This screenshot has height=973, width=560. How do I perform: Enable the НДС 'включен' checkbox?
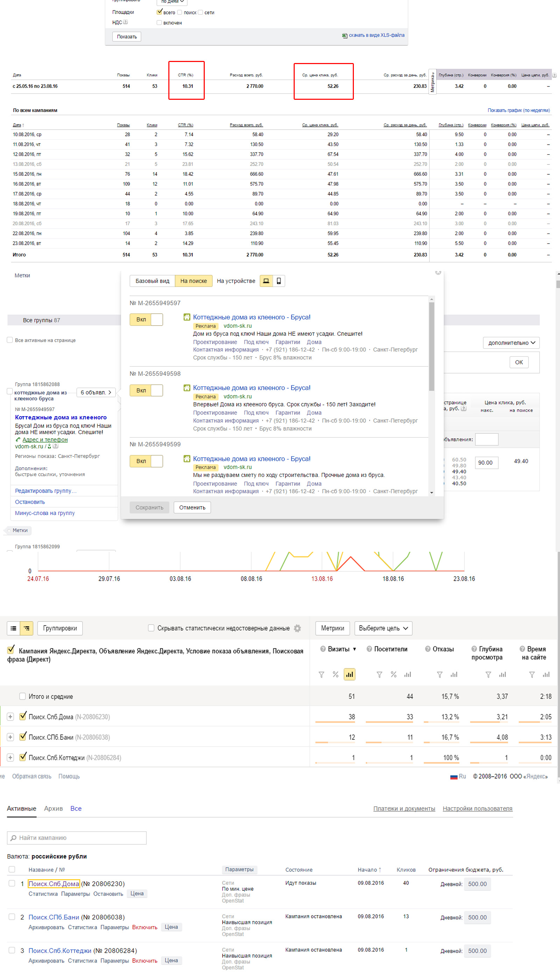point(159,23)
